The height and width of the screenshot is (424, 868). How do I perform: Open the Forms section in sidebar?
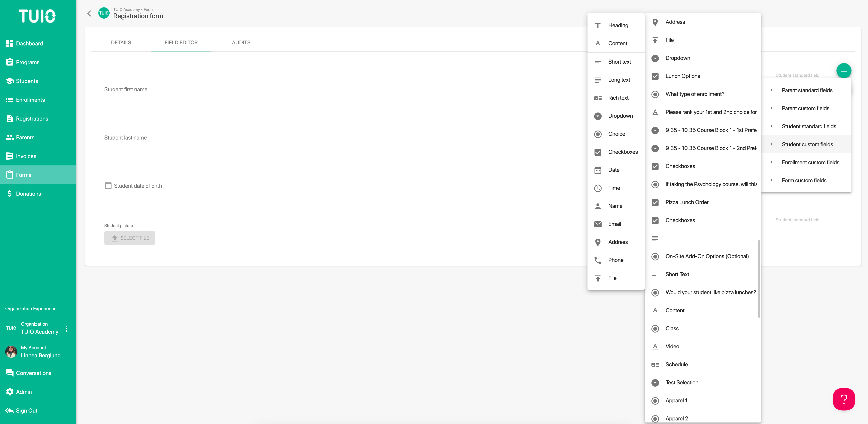click(x=24, y=175)
